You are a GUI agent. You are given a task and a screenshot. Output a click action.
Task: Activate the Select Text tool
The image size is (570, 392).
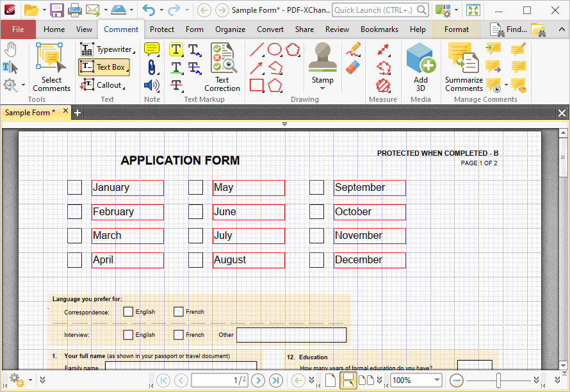pyautogui.click(x=10, y=67)
